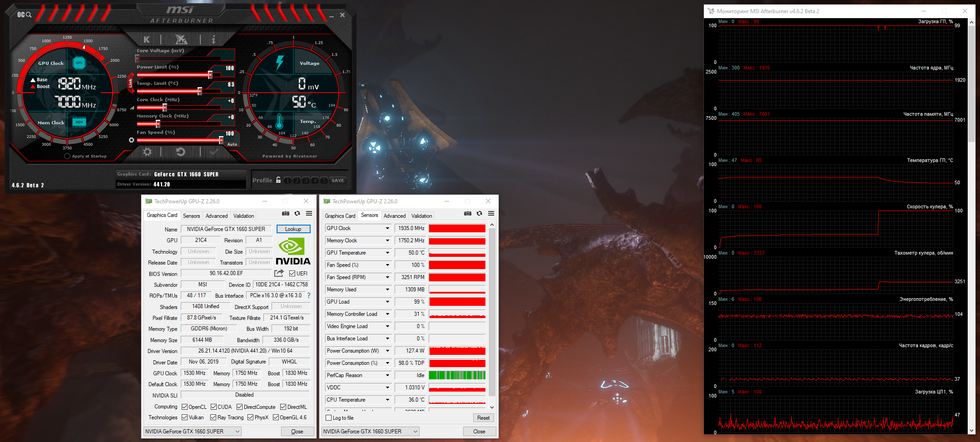Adjust the Fan Speed slider handle

[221, 140]
